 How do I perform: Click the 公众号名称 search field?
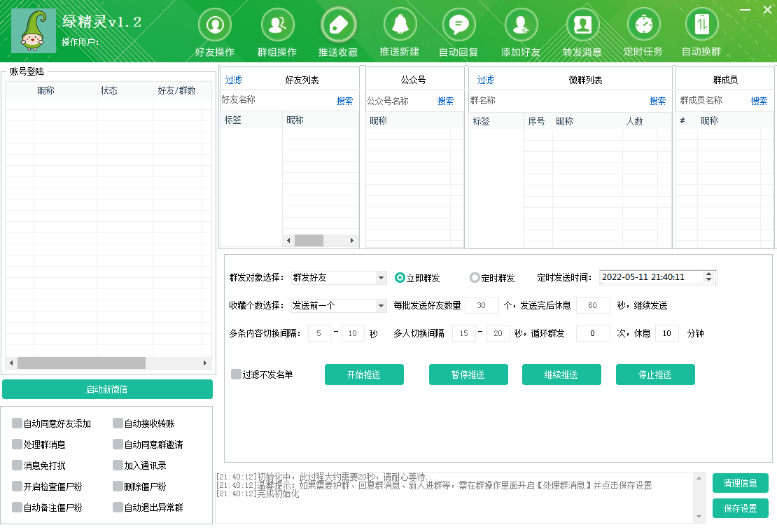pyautogui.click(x=400, y=101)
